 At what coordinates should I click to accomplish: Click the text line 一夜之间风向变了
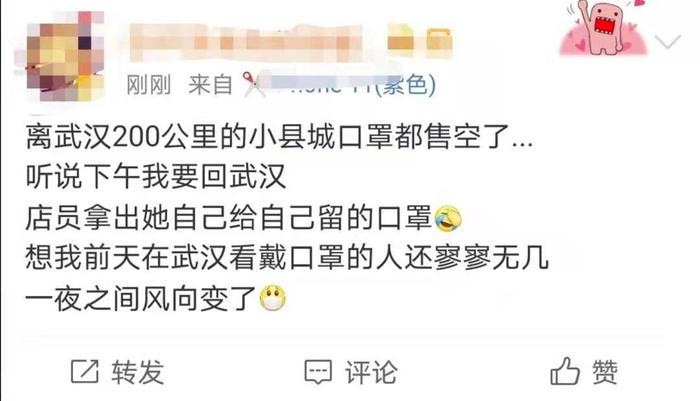click(141, 299)
